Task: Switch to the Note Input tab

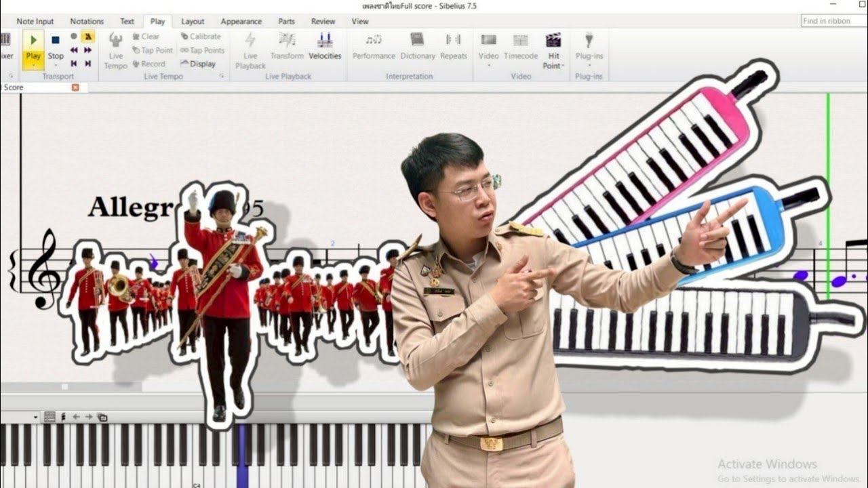Action: [35, 22]
